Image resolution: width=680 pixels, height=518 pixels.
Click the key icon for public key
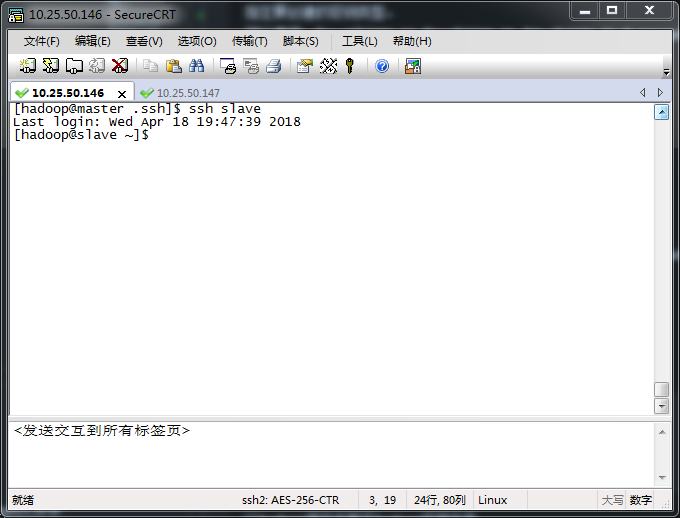(x=350, y=66)
